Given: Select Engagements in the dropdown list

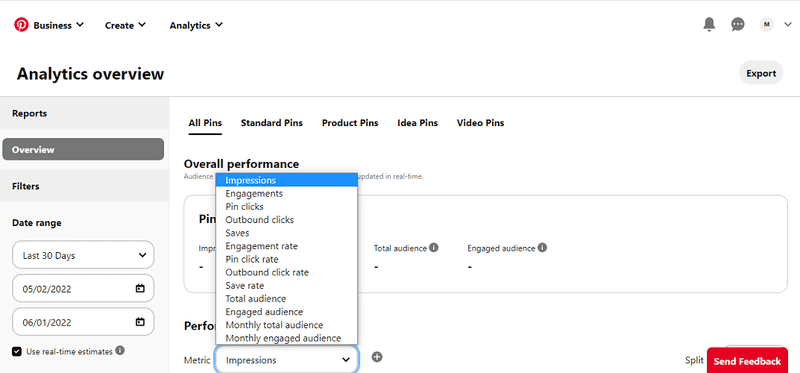Looking at the screenshot, I should coord(286,193).
